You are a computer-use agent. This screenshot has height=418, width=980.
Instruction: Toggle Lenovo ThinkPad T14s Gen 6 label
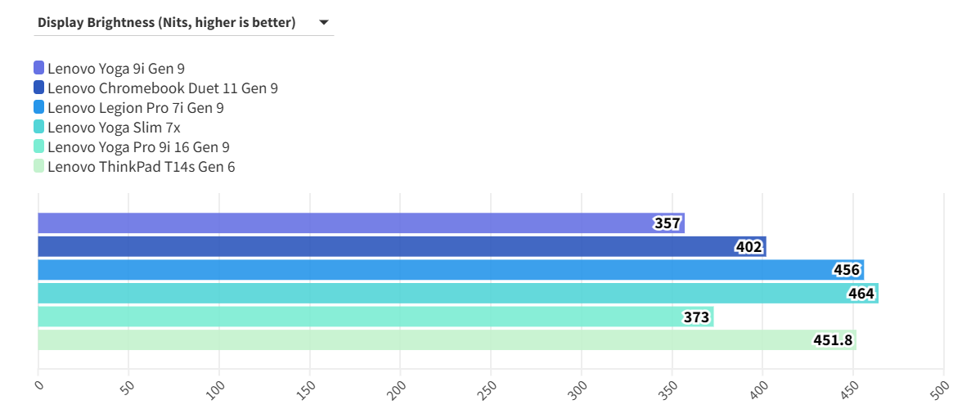142,166
